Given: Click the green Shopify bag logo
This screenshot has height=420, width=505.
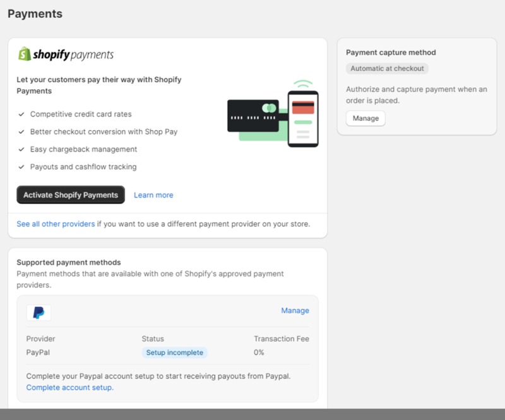Looking at the screenshot, I should point(23,55).
